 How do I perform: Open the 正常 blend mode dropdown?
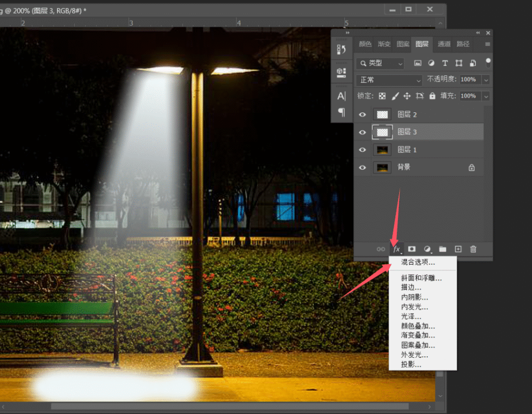coord(389,80)
